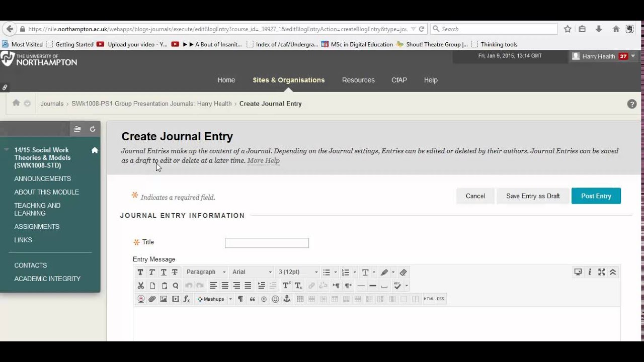Open About This Module menu item
The height and width of the screenshot is (362, 644).
[47, 192]
